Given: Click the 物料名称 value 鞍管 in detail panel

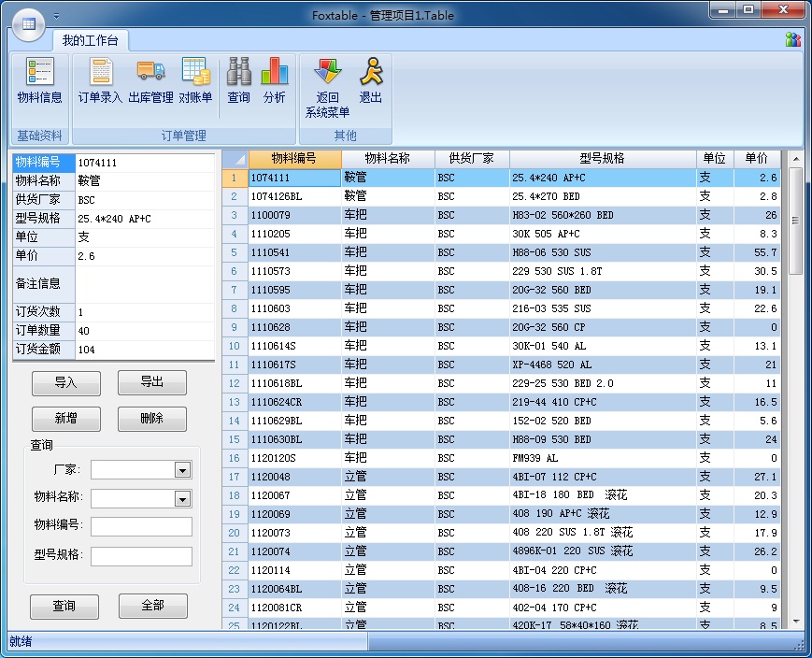Looking at the screenshot, I should 145,180.
